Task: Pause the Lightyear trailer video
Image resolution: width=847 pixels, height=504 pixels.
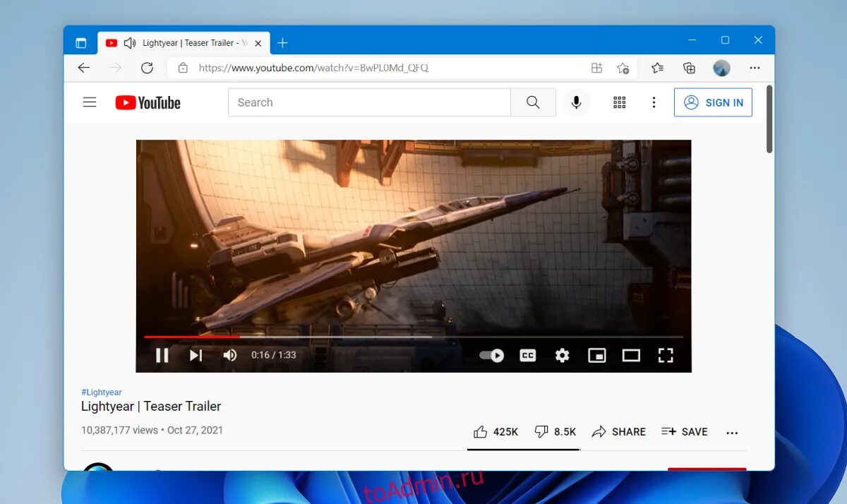Action: [162, 355]
